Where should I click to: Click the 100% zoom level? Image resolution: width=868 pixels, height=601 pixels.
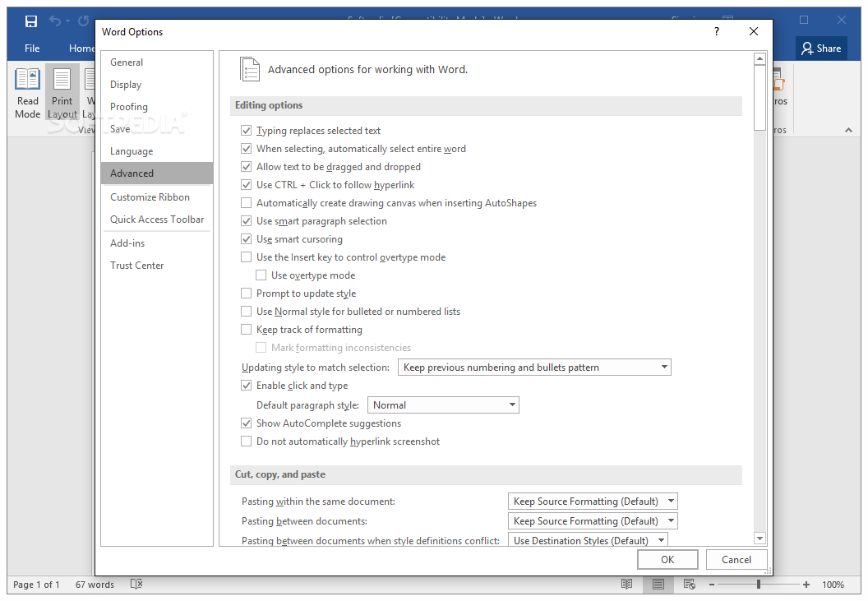pyautogui.click(x=833, y=585)
